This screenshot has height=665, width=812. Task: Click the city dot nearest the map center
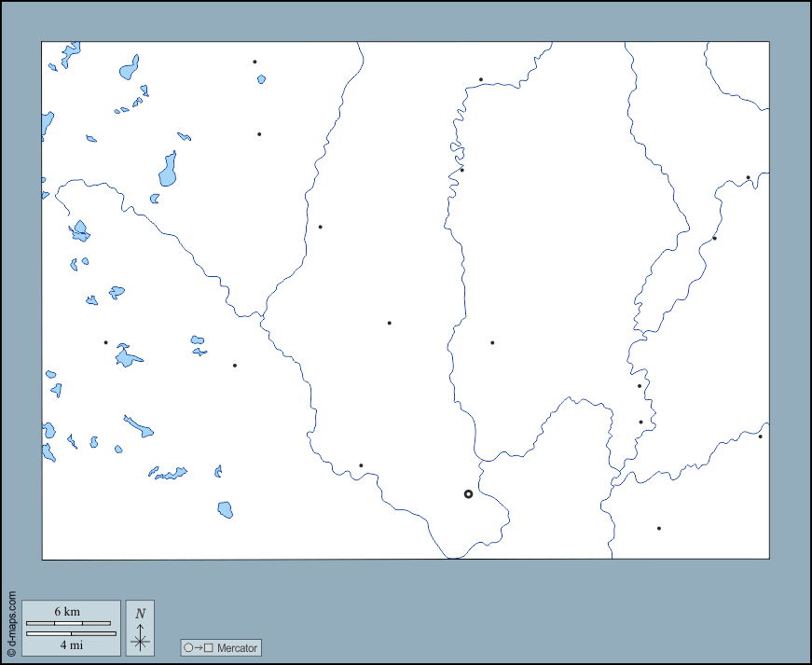[389, 323]
